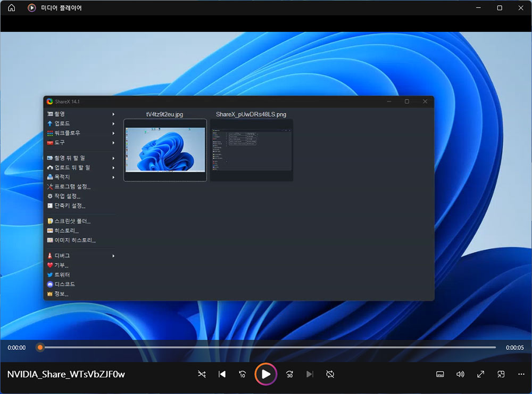The image size is (532, 394).
Task: Go to previous track
Action: click(x=222, y=374)
